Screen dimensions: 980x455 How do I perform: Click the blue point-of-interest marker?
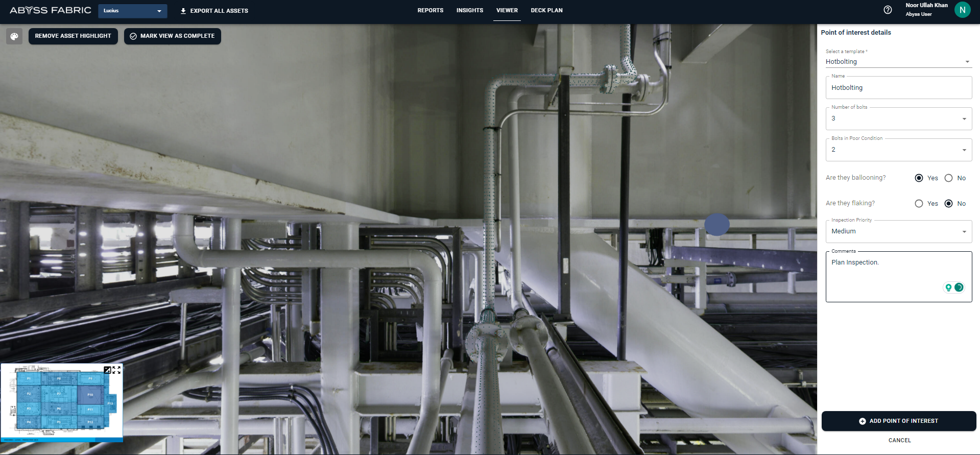(x=716, y=225)
